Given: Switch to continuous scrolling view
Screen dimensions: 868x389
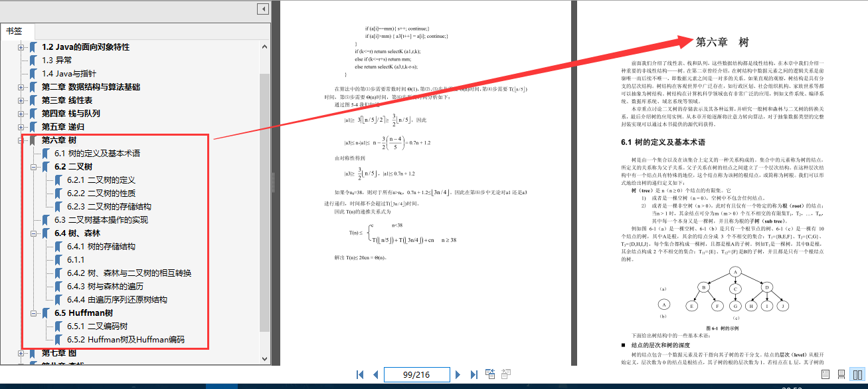Looking at the screenshot, I should (x=841, y=375).
